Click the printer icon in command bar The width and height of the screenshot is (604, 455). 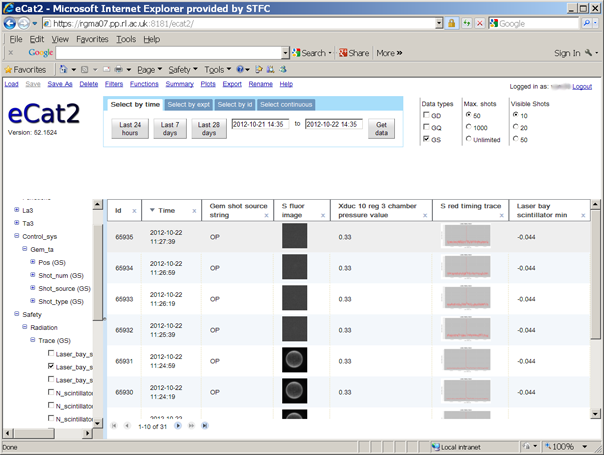119,69
